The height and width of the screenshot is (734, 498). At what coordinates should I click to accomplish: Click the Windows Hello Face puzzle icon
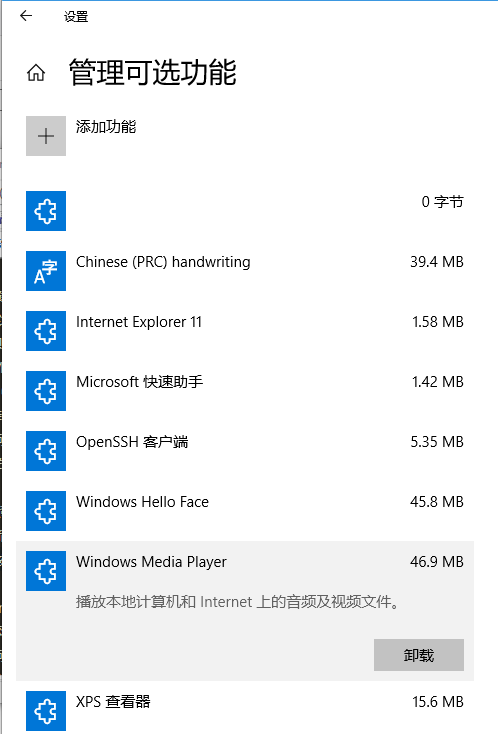(x=46, y=510)
